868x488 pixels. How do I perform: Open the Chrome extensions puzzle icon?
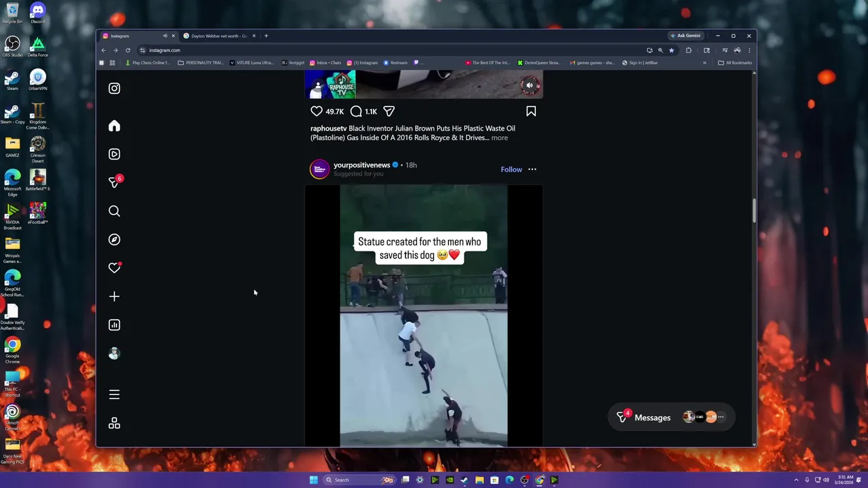point(688,50)
